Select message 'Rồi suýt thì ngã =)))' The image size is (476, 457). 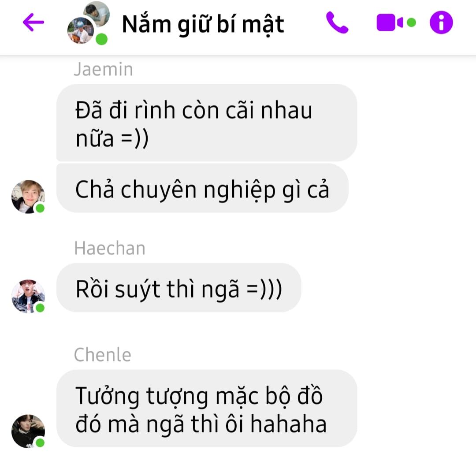179,288
